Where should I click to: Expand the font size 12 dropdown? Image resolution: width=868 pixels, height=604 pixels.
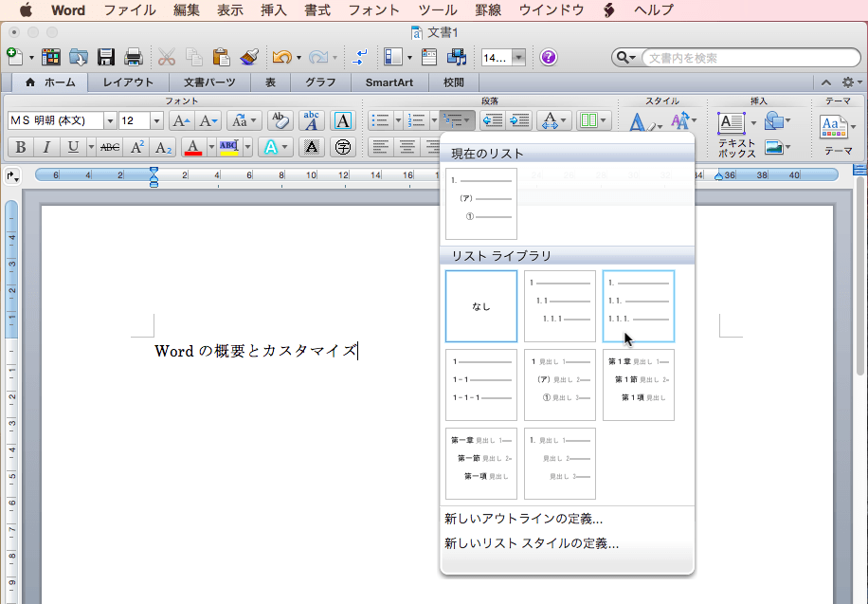click(x=156, y=120)
